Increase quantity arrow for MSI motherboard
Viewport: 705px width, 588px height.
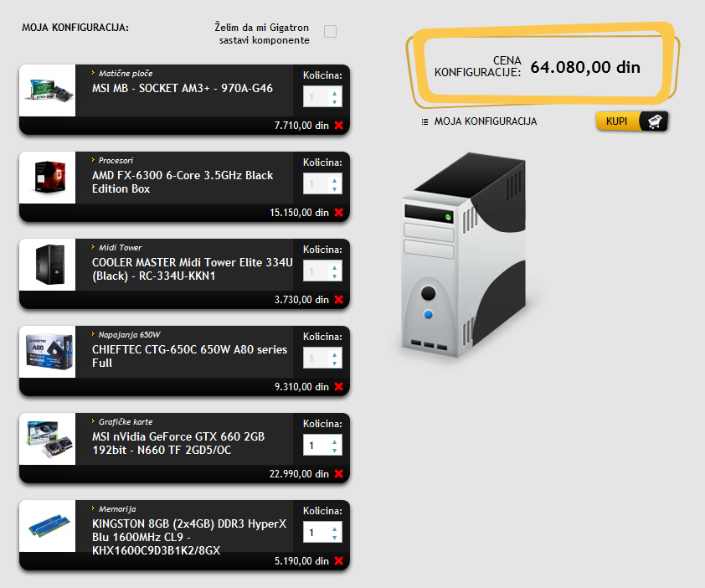pyautogui.click(x=335, y=93)
